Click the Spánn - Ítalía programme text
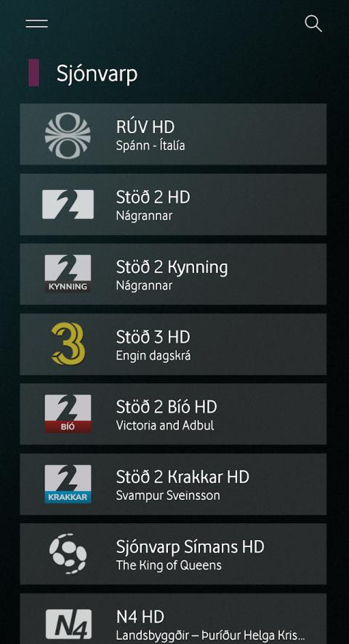 tap(151, 146)
